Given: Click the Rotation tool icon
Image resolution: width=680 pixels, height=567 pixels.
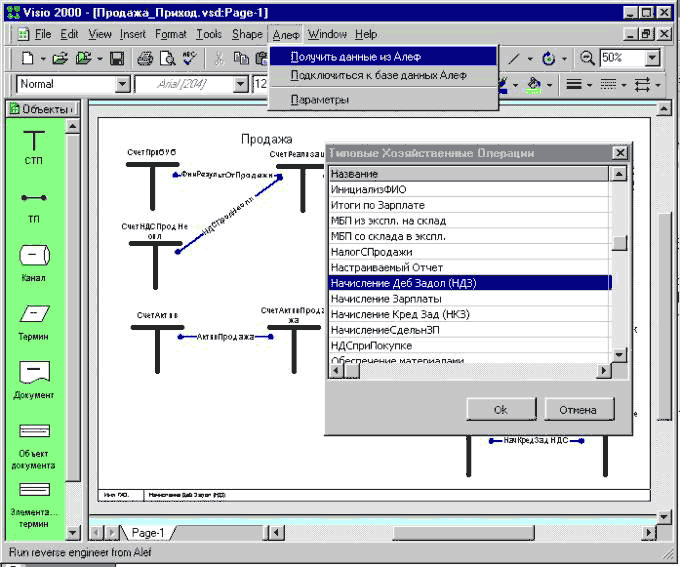Looking at the screenshot, I should pyautogui.click(x=549, y=58).
